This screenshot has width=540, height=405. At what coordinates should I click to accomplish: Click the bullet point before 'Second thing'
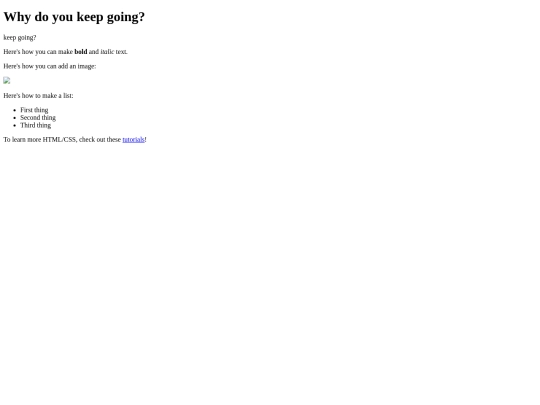click(x=14, y=118)
